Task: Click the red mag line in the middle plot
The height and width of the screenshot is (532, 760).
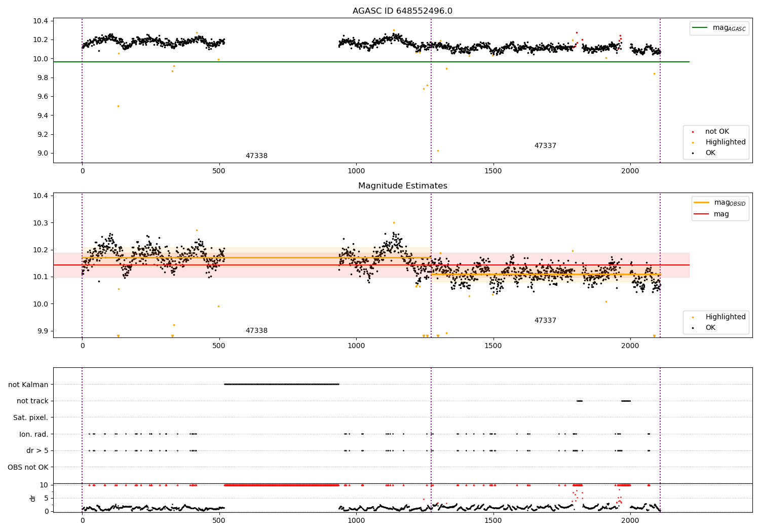Action: tap(371, 265)
